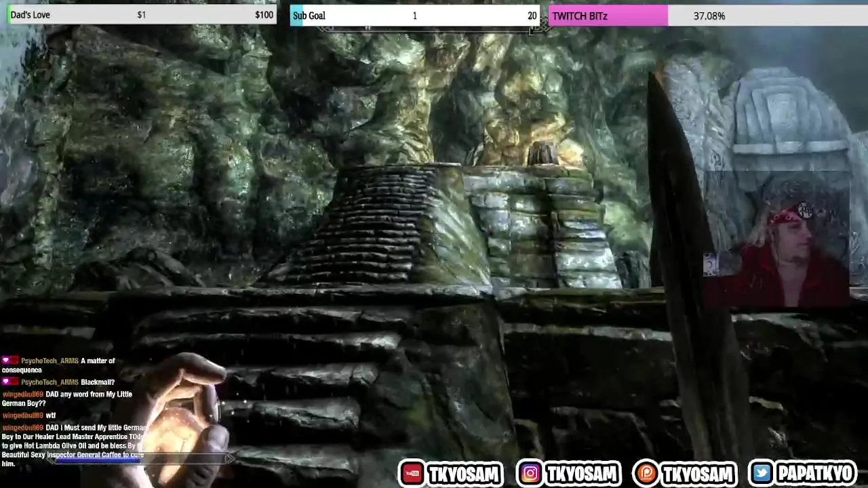
Task: Click chat message 'A matter of consequence'
Action: point(58,365)
